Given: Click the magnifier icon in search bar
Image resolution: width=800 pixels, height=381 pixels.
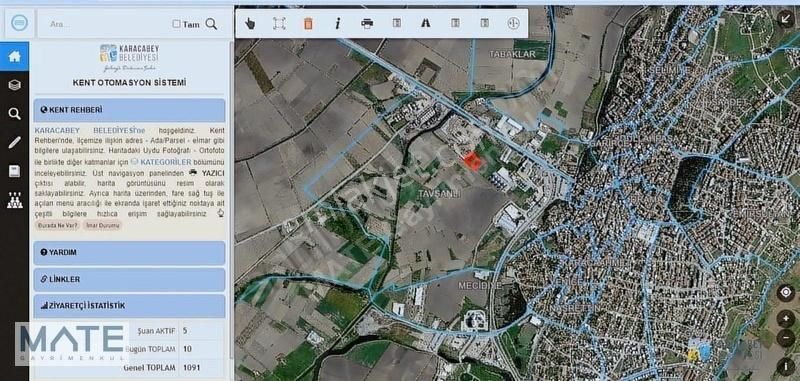Looking at the screenshot, I should pyautogui.click(x=211, y=24).
